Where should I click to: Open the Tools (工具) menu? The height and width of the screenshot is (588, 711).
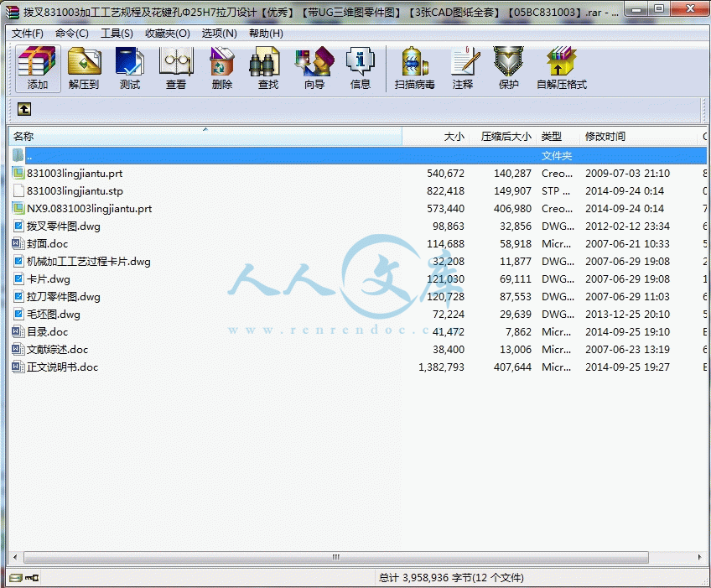[x=117, y=33]
